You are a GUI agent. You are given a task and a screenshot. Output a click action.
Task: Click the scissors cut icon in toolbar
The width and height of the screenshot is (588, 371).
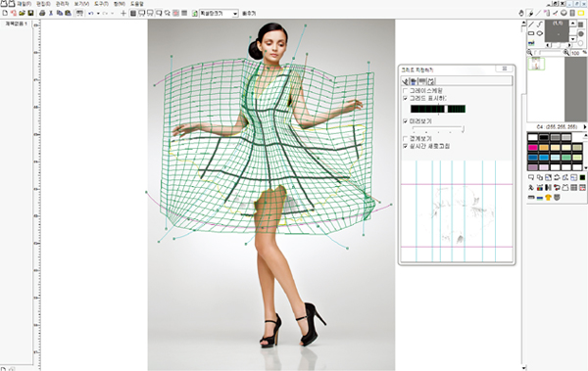point(51,13)
